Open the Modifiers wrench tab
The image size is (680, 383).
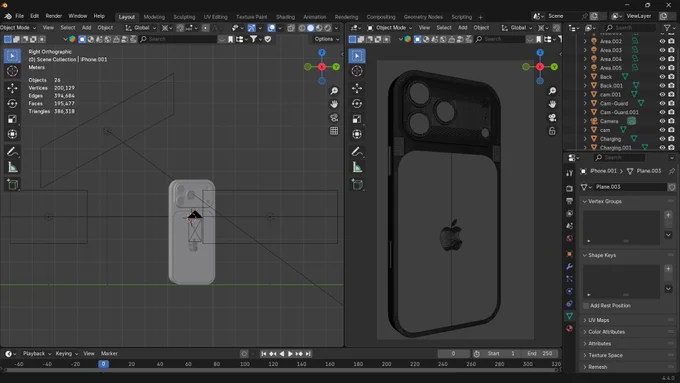click(x=569, y=266)
